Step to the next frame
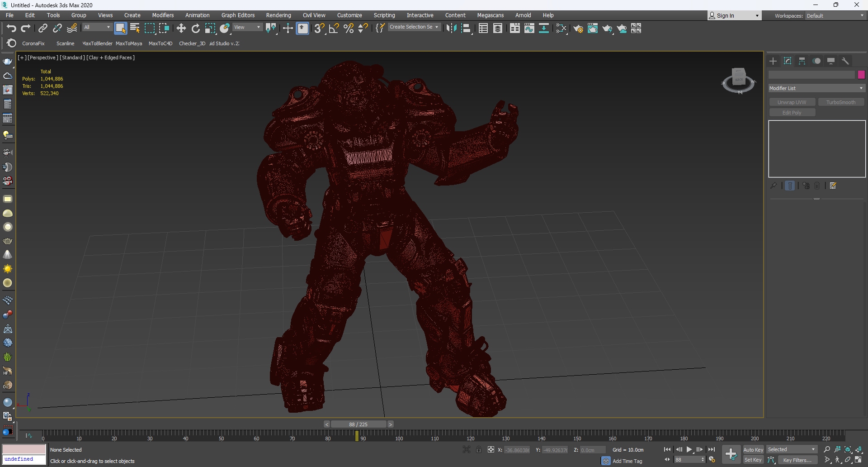Image resolution: width=868 pixels, height=467 pixels. pyautogui.click(x=700, y=449)
